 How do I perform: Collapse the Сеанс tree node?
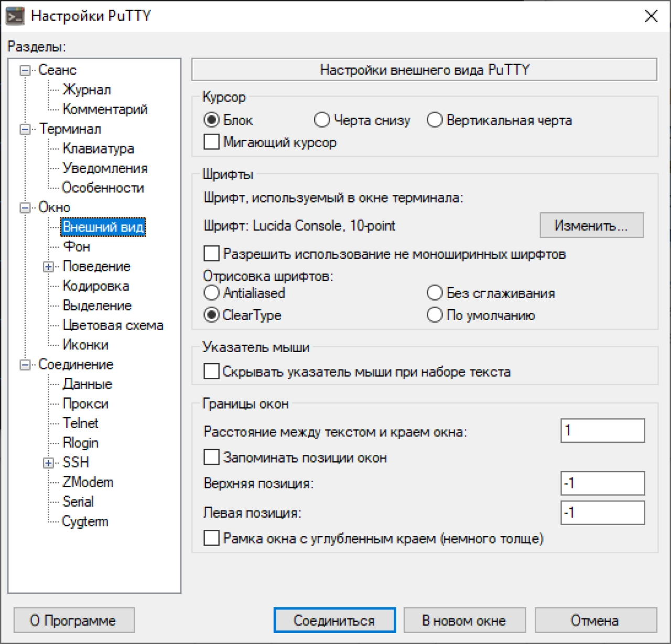click(x=25, y=70)
